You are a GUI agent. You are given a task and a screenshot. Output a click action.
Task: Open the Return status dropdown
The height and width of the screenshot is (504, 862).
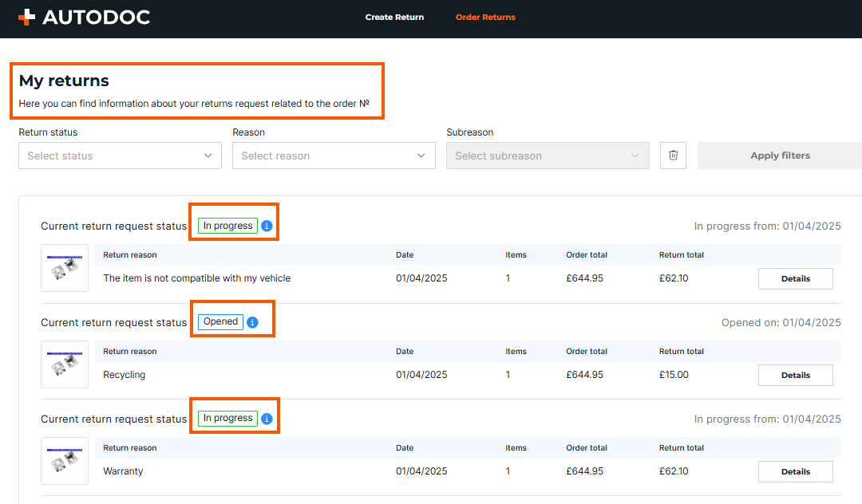(120, 156)
